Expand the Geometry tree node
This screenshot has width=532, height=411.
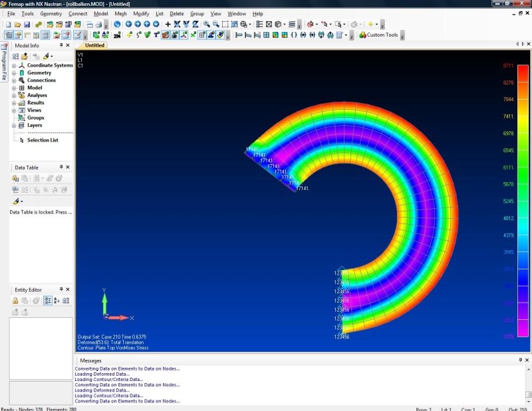coord(13,73)
